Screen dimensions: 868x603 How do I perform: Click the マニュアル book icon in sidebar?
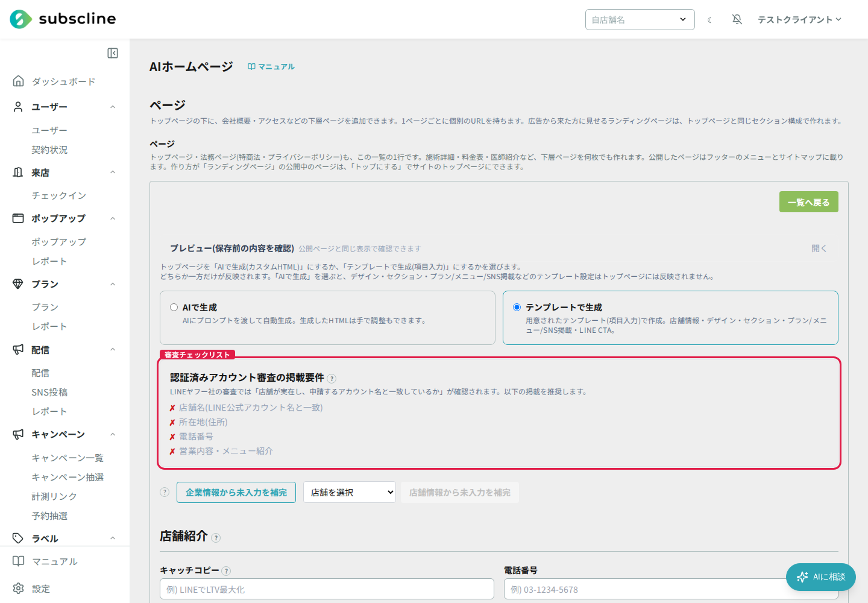(19, 561)
